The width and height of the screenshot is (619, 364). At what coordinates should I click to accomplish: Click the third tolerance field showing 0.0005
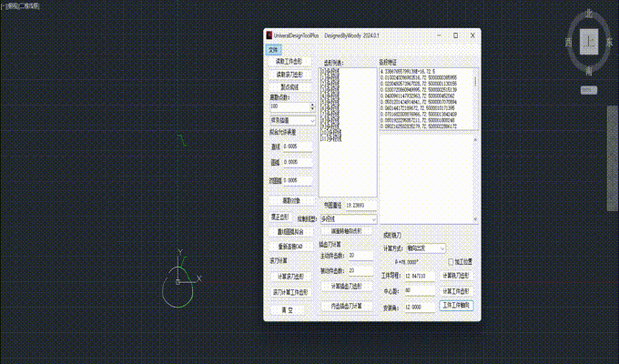pos(298,180)
